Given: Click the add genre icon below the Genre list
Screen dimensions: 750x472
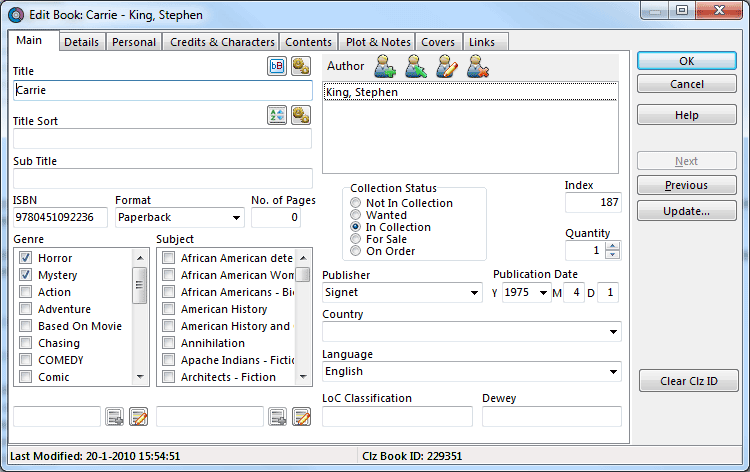Looking at the screenshot, I should pos(114,417).
